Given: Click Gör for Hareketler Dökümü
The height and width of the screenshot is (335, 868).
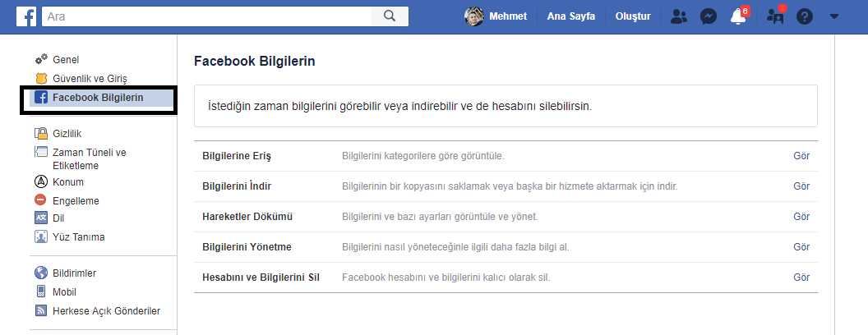Looking at the screenshot, I should point(801,217).
